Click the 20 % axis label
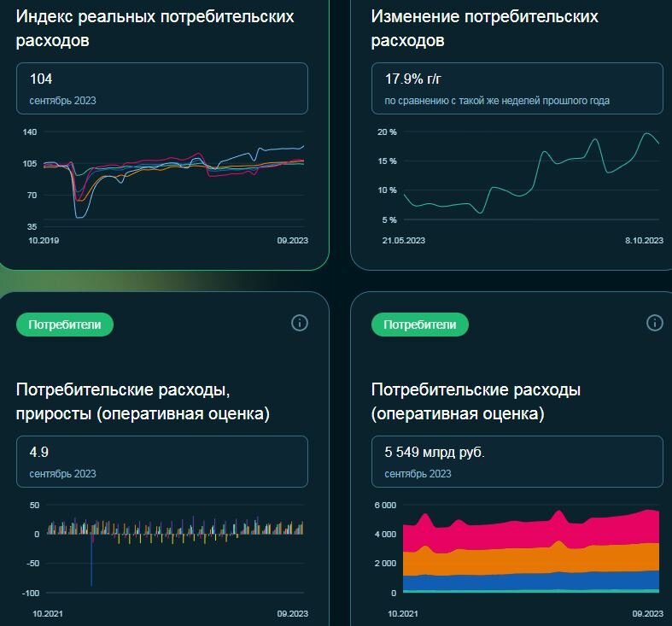 pos(387,132)
